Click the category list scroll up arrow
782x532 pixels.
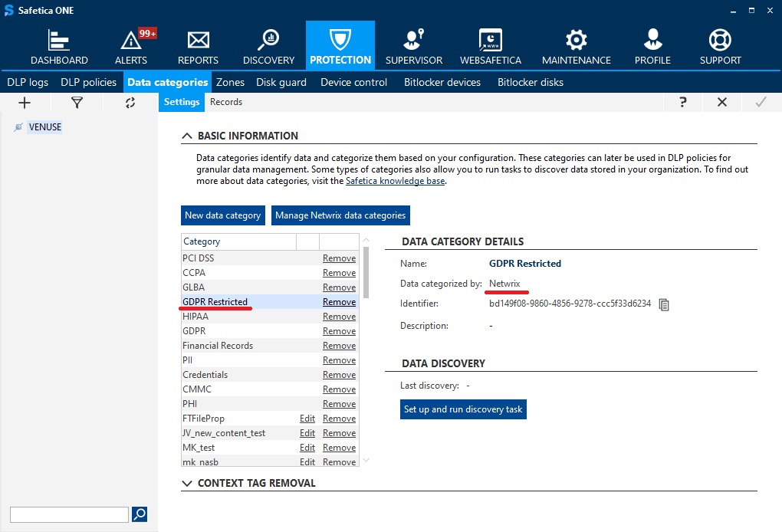(366, 240)
